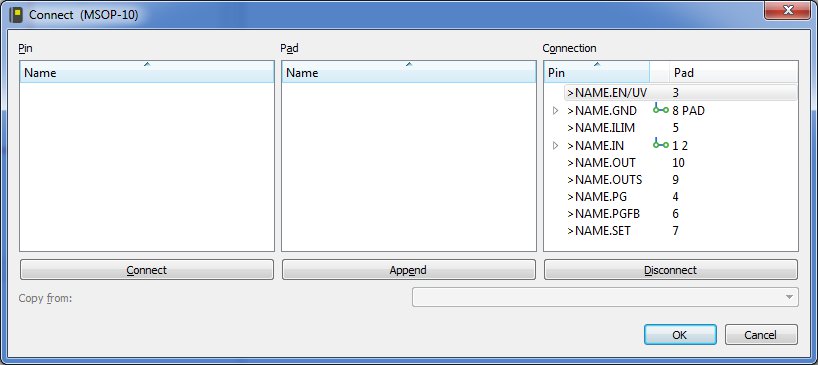Select the >NAME.SET connection row
Image resolution: width=818 pixels, height=365 pixels.
tap(681, 230)
